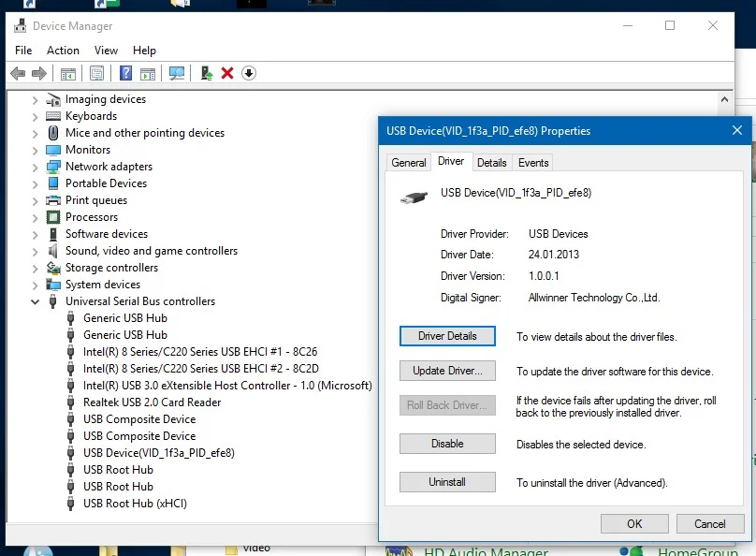The image size is (756, 556).
Task: Click the driver date value 24.01.2013
Action: [x=554, y=255]
